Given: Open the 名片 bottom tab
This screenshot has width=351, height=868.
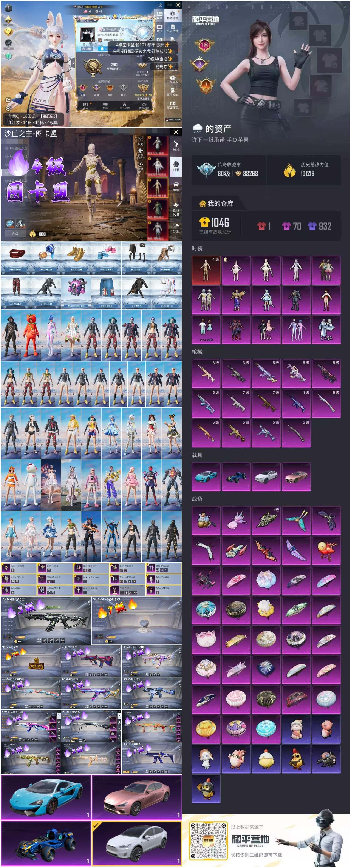Looking at the screenshot, I should (x=86, y=106).
